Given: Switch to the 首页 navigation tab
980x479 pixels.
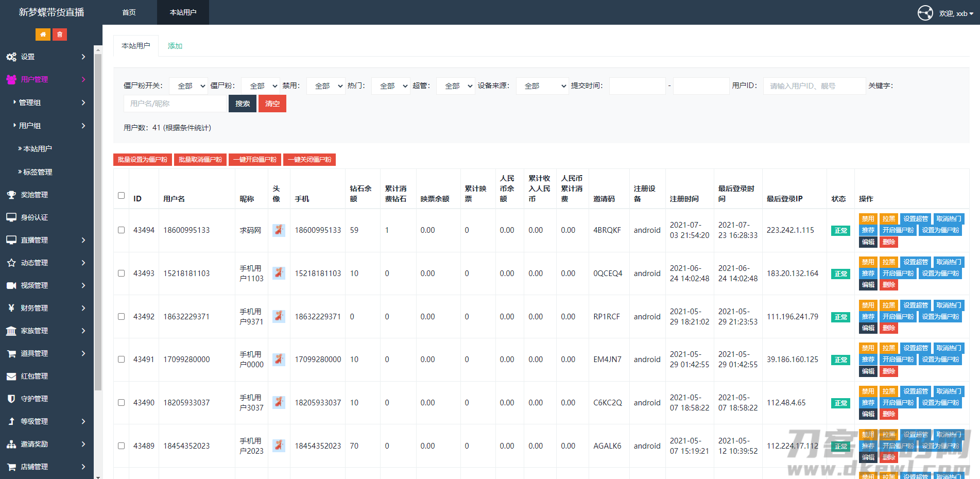Looking at the screenshot, I should pos(129,12).
